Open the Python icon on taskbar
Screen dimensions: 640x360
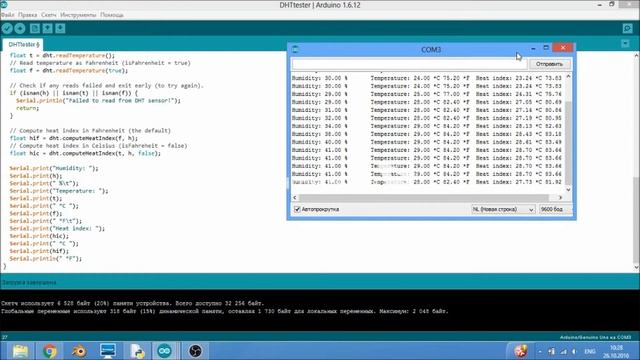(x=137, y=351)
